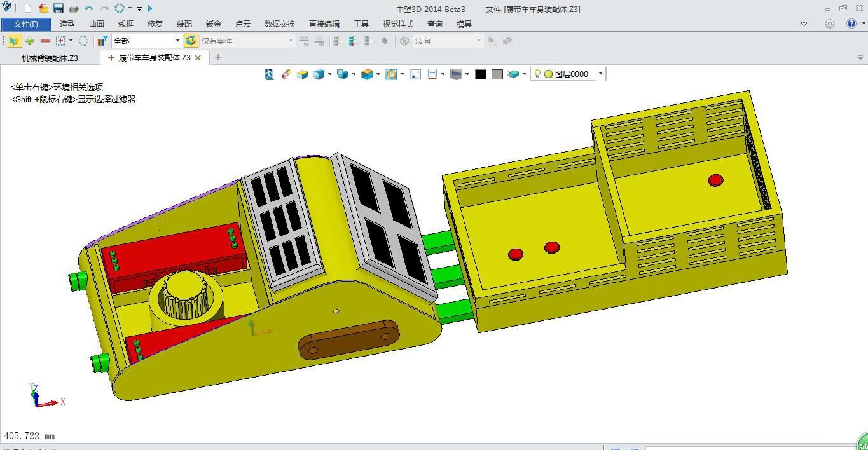The height and width of the screenshot is (450, 868).
Task: Activate the isometric view icon
Action: pyautogui.click(x=319, y=74)
